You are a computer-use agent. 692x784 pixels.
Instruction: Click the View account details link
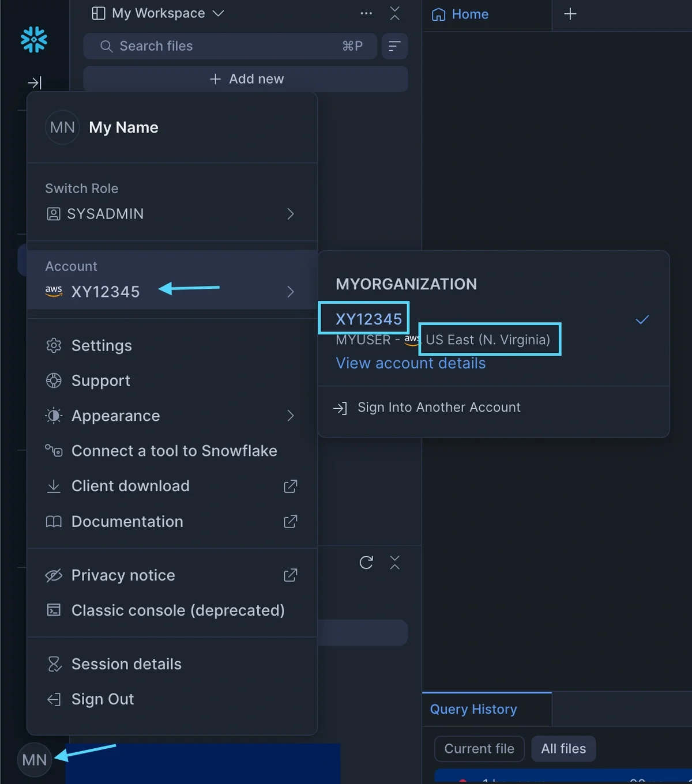coord(411,363)
